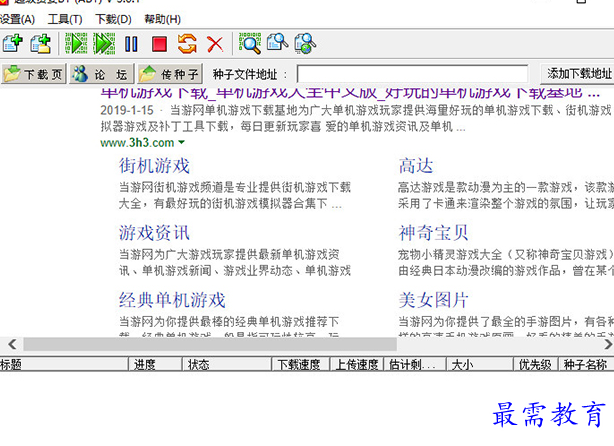Sort by the 优先级 column header
Screen dimensions: 614x446
coord(536,365)
